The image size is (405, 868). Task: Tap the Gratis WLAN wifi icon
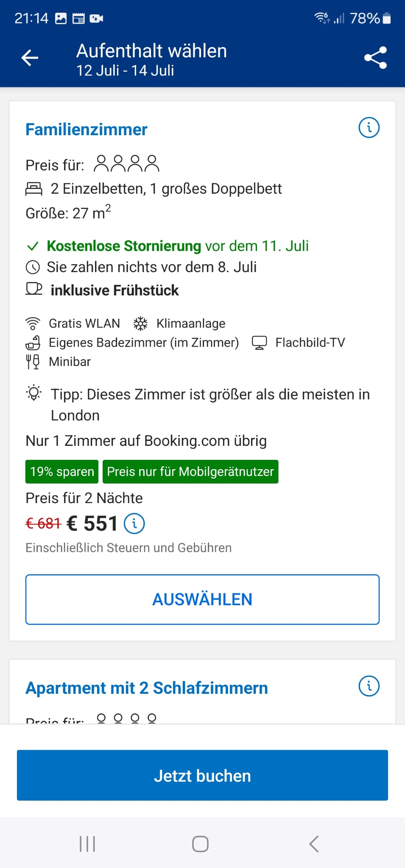[33, 323]
